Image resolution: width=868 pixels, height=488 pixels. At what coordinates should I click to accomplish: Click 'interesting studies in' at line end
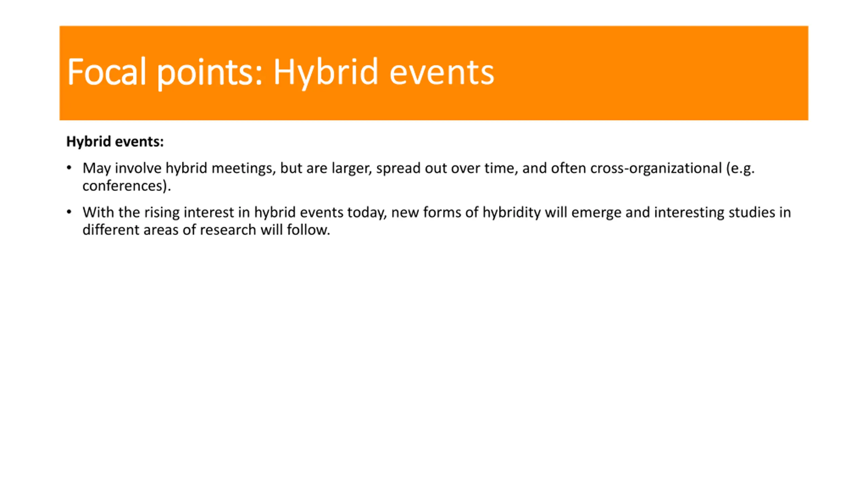tap(722, 212)
